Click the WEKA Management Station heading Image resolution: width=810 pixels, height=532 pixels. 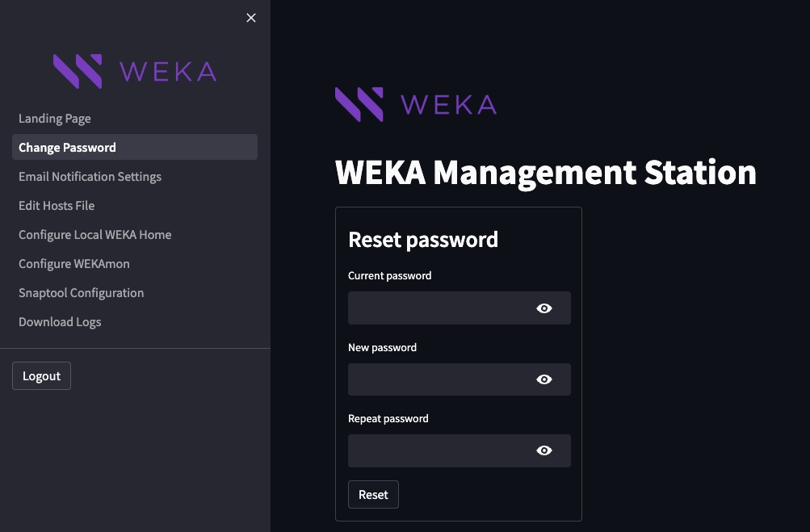click(546, 173)
